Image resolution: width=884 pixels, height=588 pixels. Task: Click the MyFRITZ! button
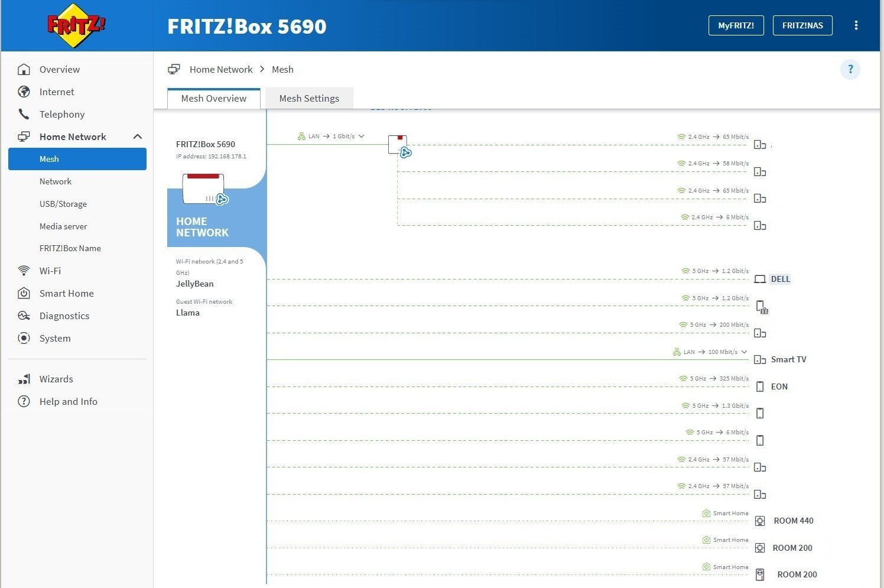pos(736,25)
